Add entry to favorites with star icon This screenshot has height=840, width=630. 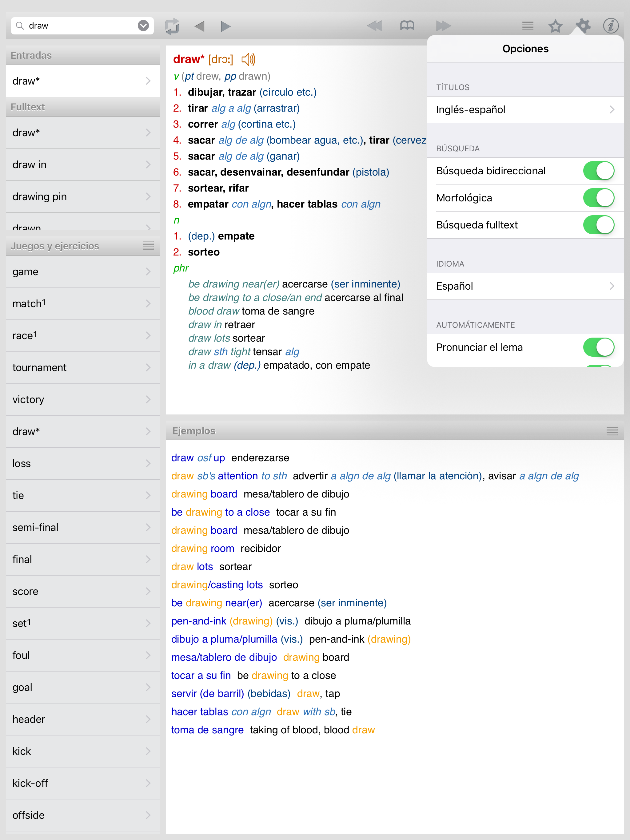(x=555, y=26)
